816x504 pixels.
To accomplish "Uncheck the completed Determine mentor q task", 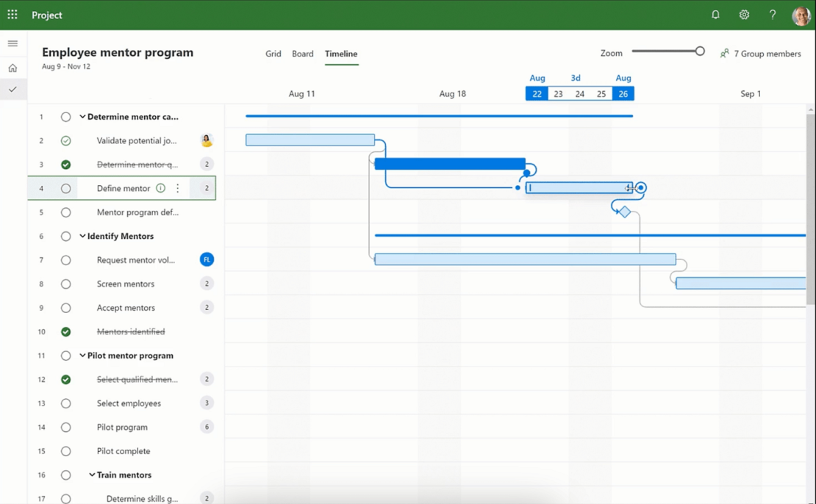I will 65,164.
